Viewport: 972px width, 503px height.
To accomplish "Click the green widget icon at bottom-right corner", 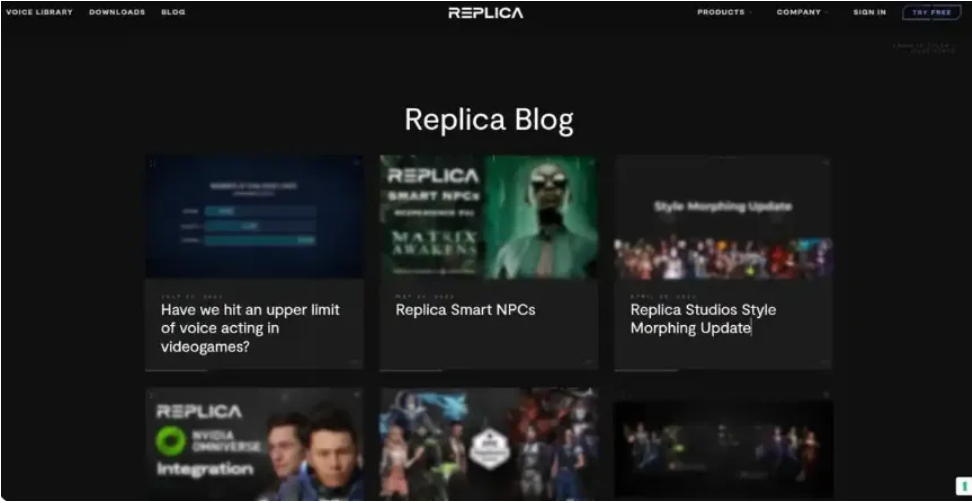I will tap(964, 486).
